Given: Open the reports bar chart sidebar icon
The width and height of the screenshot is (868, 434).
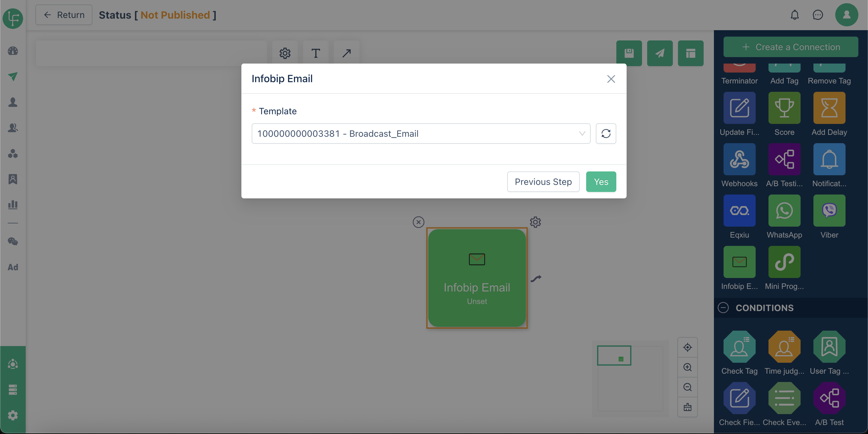Looking at the screenshot, I should (13, 204).
